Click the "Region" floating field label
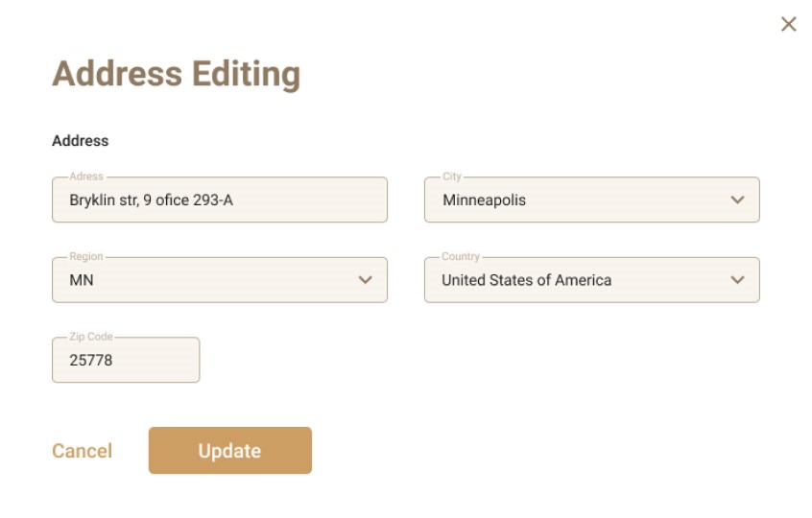The height and width of the screenshot is (518, 812). coord(85,257)
